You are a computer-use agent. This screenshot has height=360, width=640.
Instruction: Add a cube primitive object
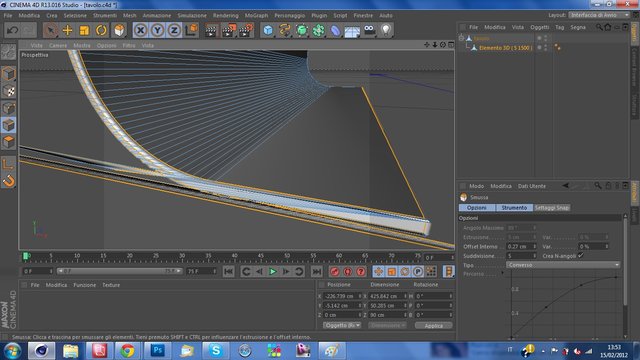[x=268, y=30]
